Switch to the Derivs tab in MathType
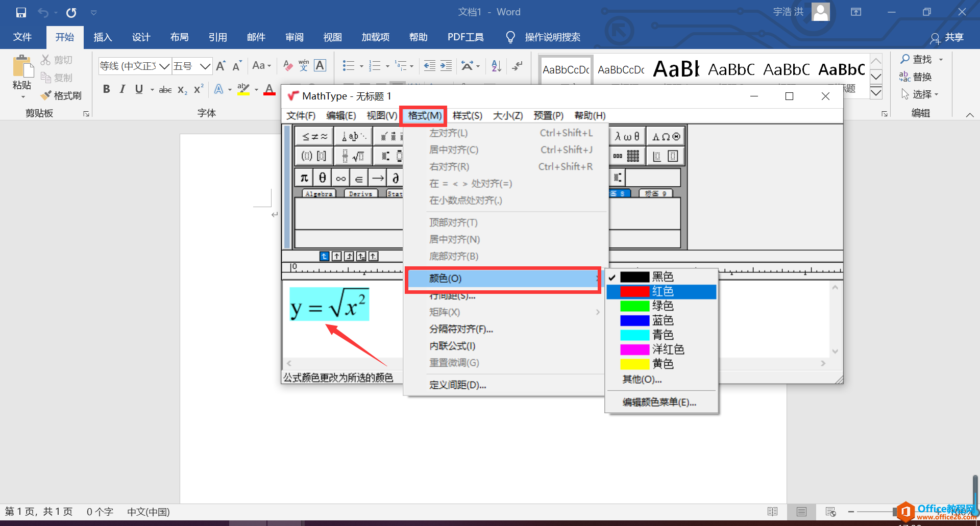Viewport: 980px width, 526px height. point(360,193)
